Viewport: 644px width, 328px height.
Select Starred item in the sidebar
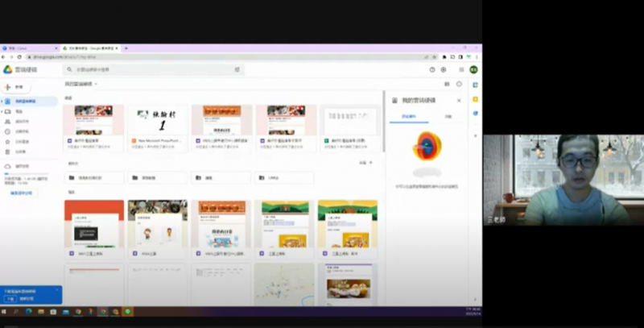pyautogui.click(x=21, y=141)
